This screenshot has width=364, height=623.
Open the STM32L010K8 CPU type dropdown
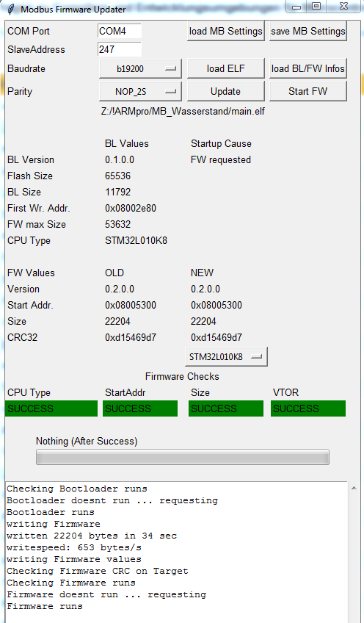[x=226, y=357]
